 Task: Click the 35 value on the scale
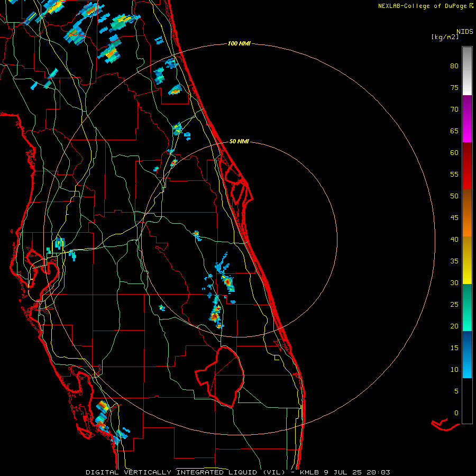coord(454,261)
